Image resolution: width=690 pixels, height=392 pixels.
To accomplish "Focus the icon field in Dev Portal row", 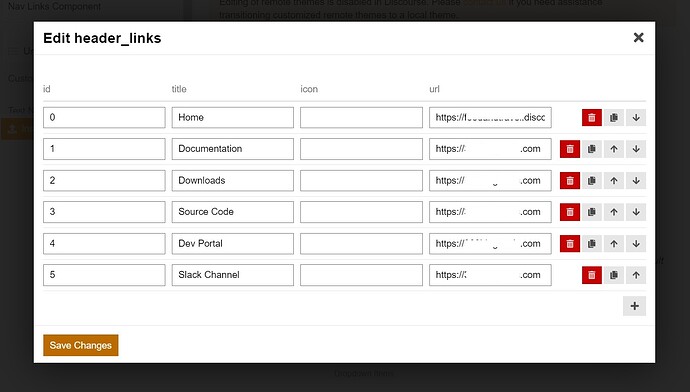I will 361,244.
